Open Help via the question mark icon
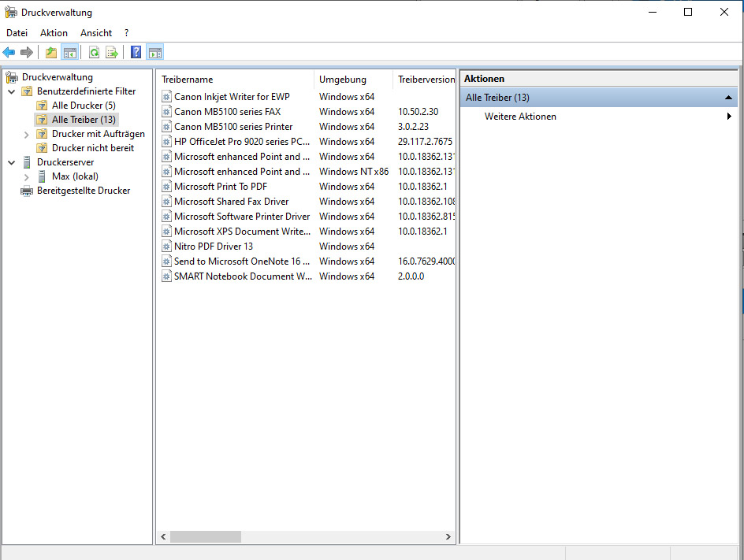 pyautogui.click(x=136, y=52)
